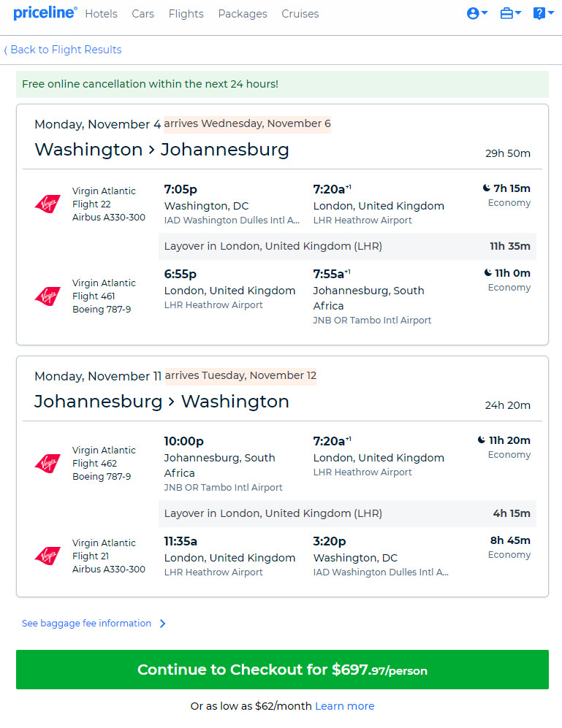Go Back to Flight Results
Viewport: 562px width, 728px height.
(x=63, y=50)
